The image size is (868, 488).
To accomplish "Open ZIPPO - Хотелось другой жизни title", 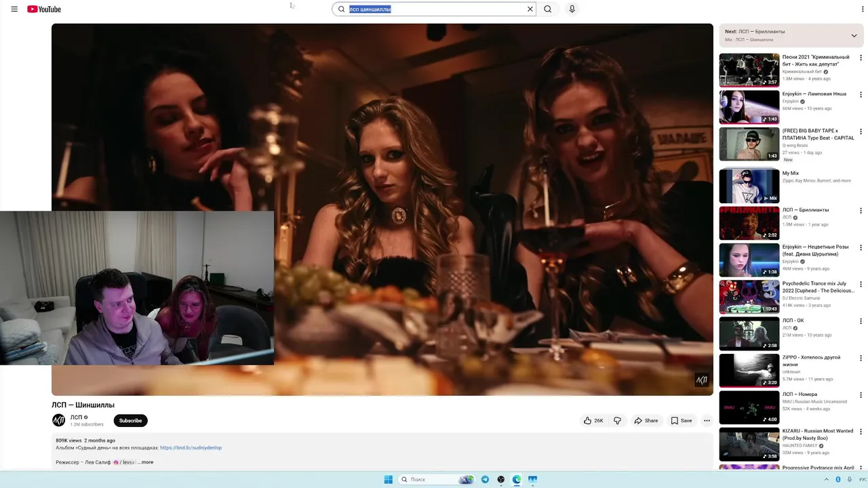I will tap(811, 361).
